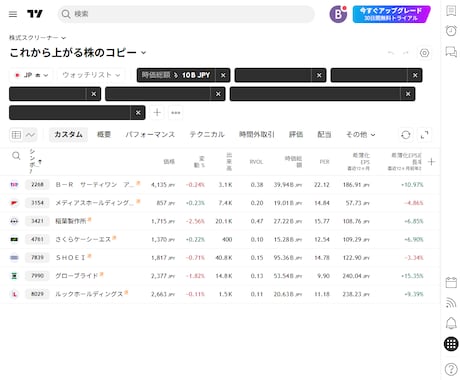
Task: Open the calendar icon in sidebar
Action: 451,283
